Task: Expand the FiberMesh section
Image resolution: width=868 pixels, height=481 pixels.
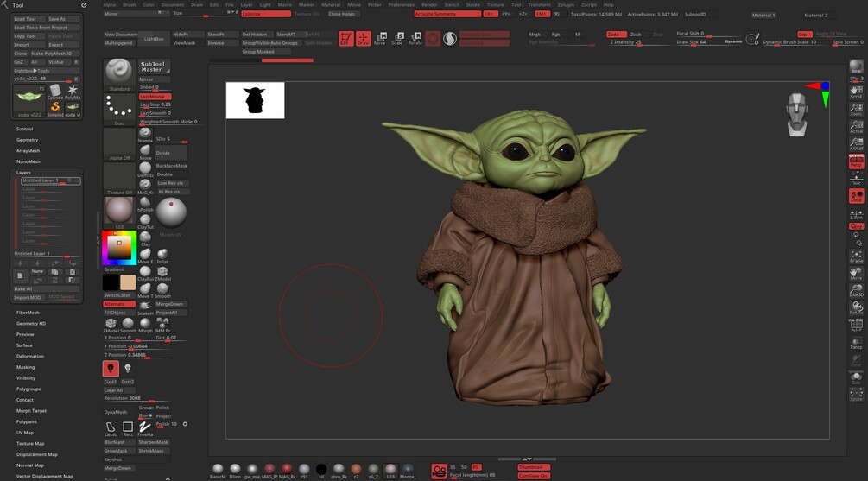Action: [28, 313]
